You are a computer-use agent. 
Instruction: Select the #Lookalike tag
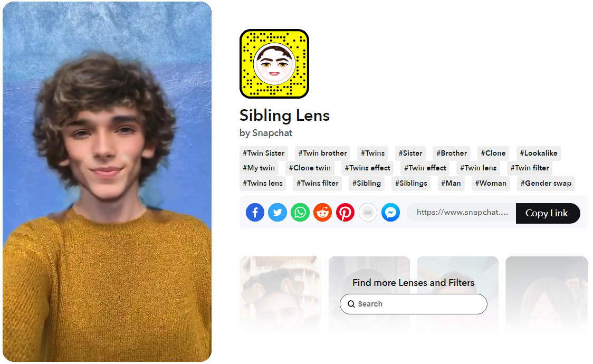(539, 153)
